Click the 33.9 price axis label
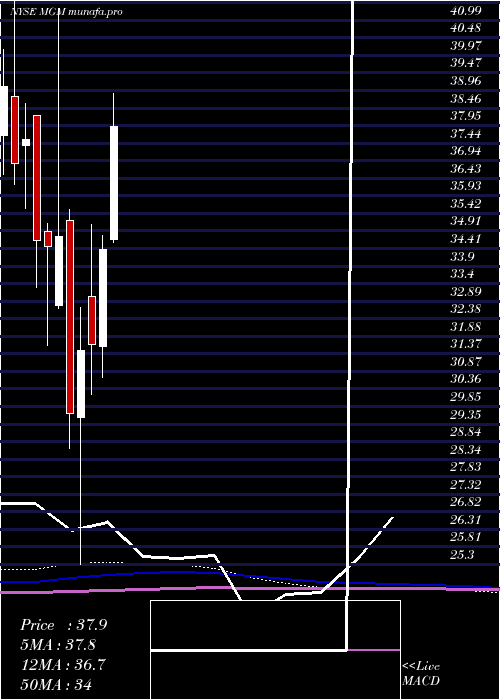Image resolution: width=500 pixels, height=700 pixels. click(x=462, y=257)
